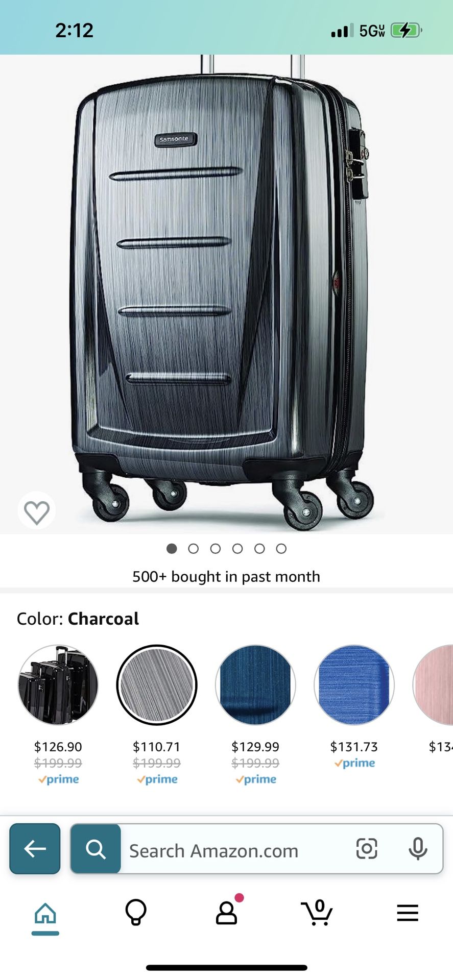Tap the Search Amazon.com input field
The width and height of the screenshot is (453, 980).
click(235, 849)
